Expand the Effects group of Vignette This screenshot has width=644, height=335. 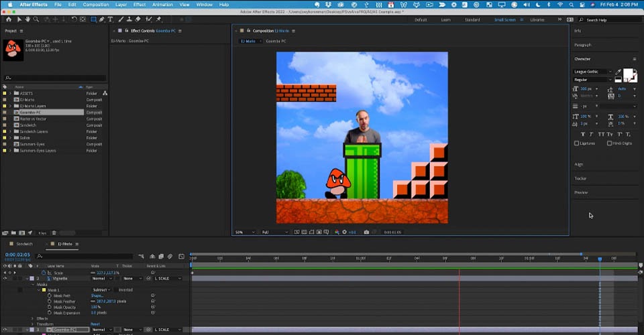[x=32, y=319]
